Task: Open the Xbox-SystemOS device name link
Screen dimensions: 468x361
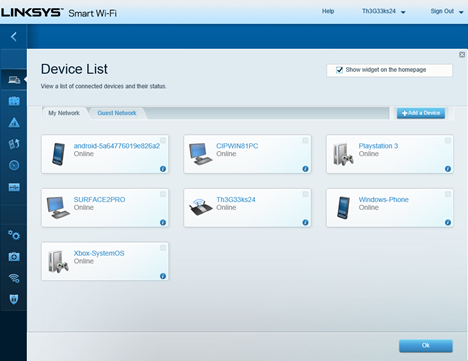Action: pyautogui.click(x=99, y=253)
